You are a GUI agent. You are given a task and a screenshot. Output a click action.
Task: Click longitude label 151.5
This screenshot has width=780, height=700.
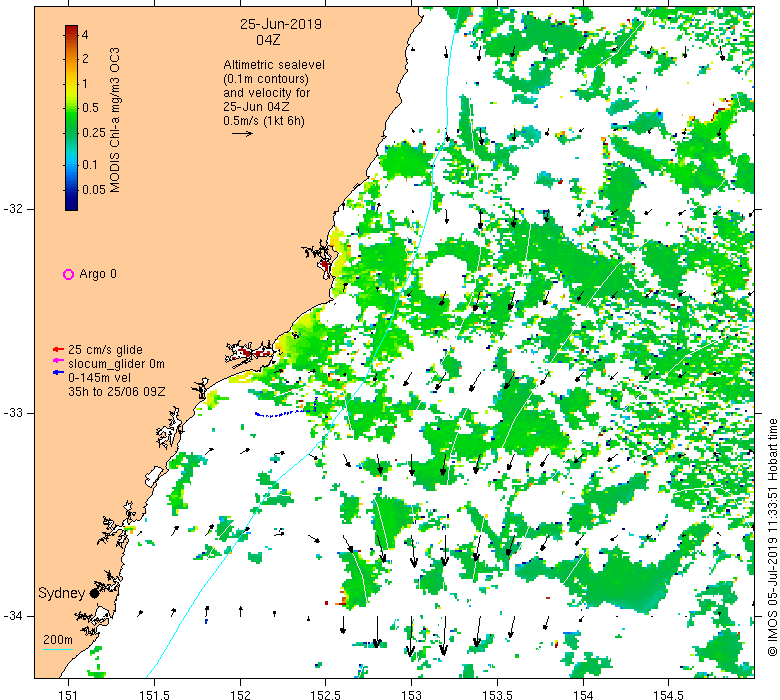[155, 695]
